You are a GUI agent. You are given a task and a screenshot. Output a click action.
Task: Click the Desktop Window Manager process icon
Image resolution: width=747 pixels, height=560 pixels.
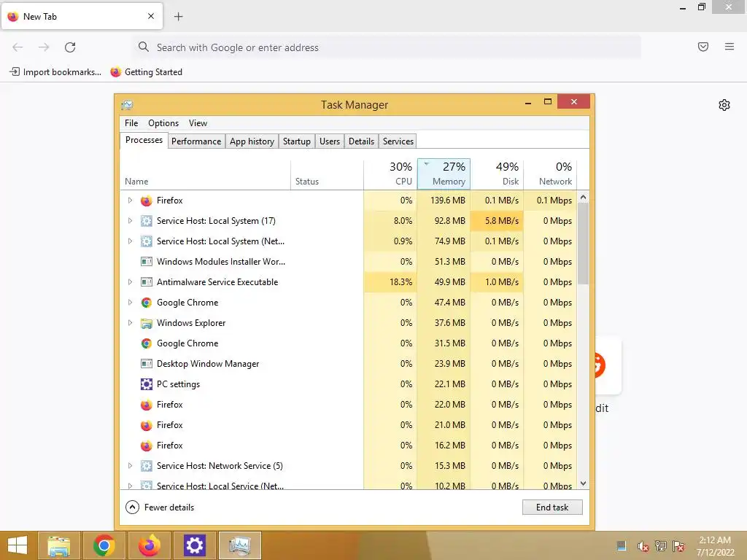[146, 364]
